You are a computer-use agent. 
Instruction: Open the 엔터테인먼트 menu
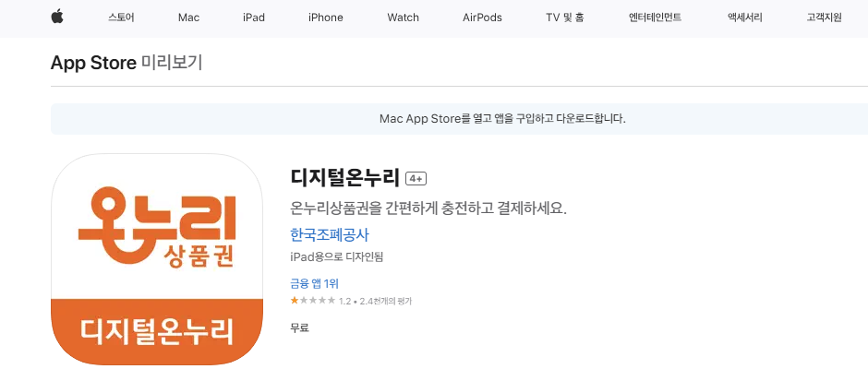pyautogui.click(x=655, y=18)
